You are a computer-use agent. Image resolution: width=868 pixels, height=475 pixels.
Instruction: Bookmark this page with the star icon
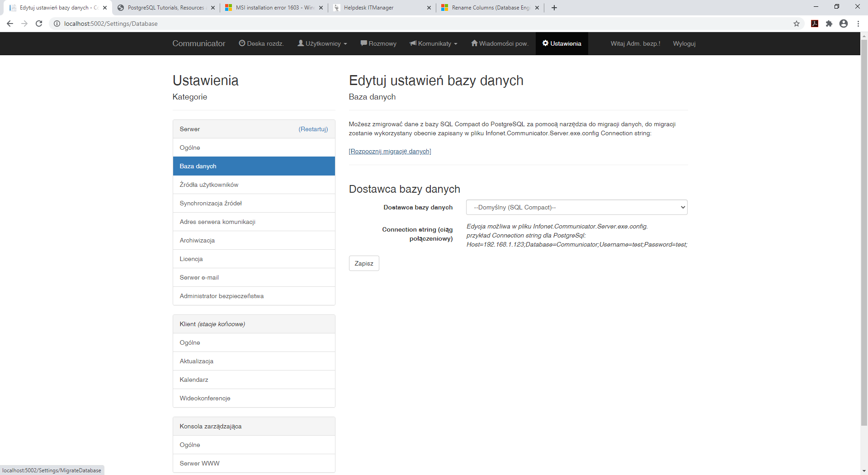point(797,24)
